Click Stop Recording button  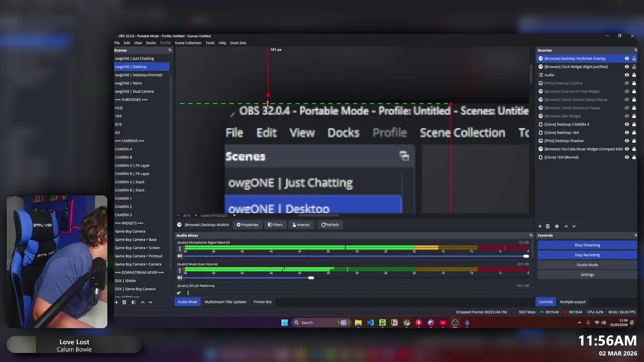coord(587,255)
